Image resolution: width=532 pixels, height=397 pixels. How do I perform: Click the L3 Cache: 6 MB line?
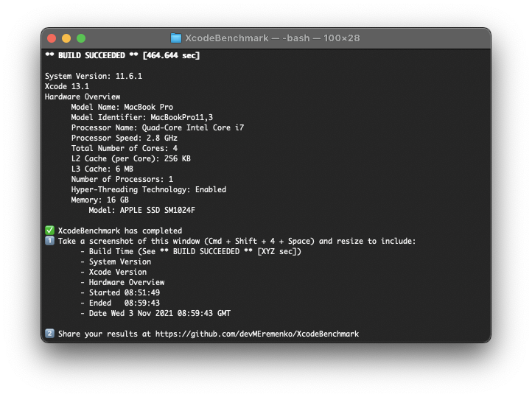pos(102,169)
